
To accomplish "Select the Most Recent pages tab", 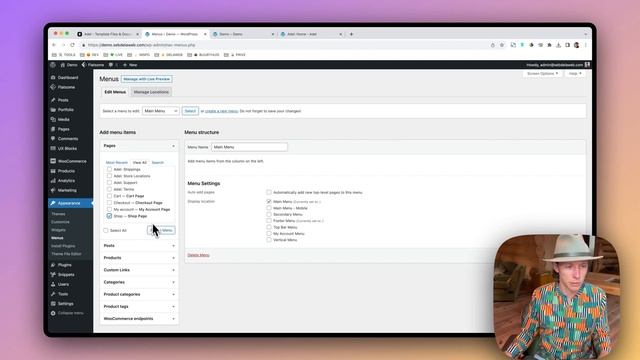I will coord(117,162).
